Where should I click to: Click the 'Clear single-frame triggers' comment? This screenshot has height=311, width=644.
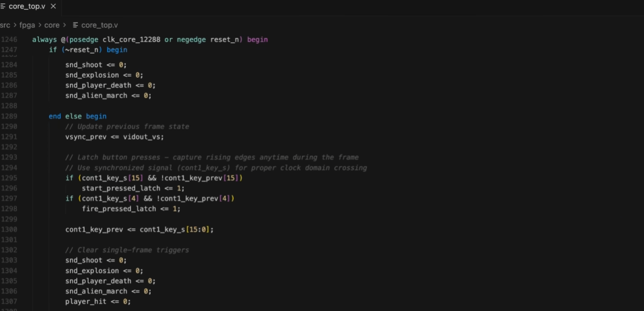[x=127, y=250]
